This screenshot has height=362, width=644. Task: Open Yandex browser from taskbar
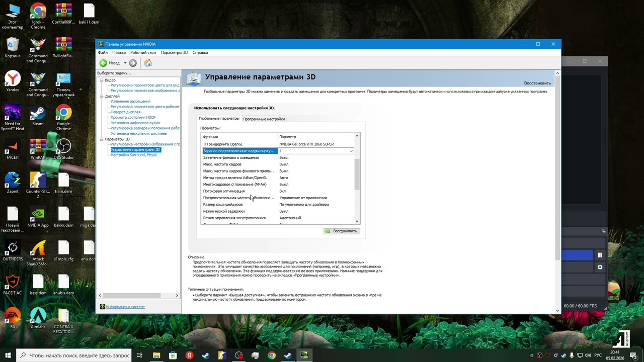[189, 355]
